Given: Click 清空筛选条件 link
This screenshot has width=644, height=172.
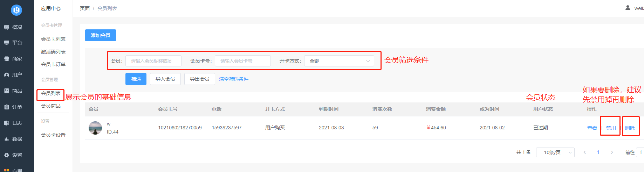Looking at the screenshot, I should click(234, 79).
